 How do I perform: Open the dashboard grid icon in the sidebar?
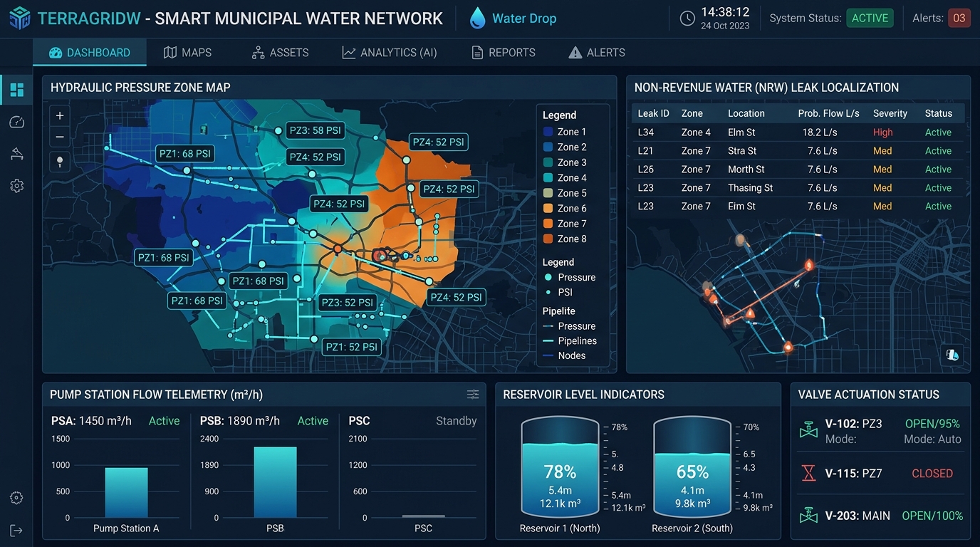(x=17, y=90)
